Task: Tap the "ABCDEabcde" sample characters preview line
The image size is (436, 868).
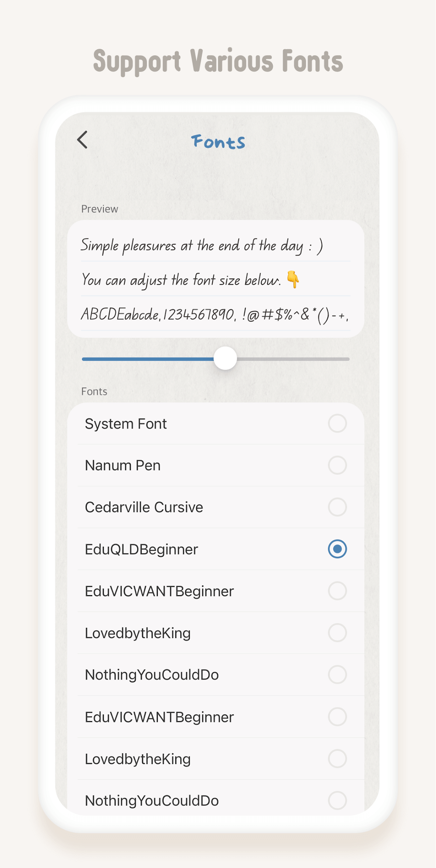Action: [x=215, y=314]
